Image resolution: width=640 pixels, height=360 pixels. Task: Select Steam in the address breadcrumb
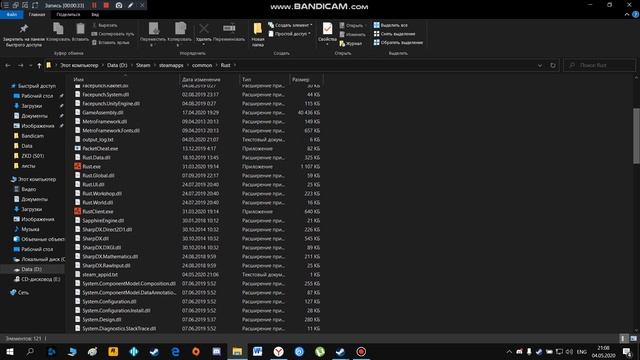tap(143, 65)
